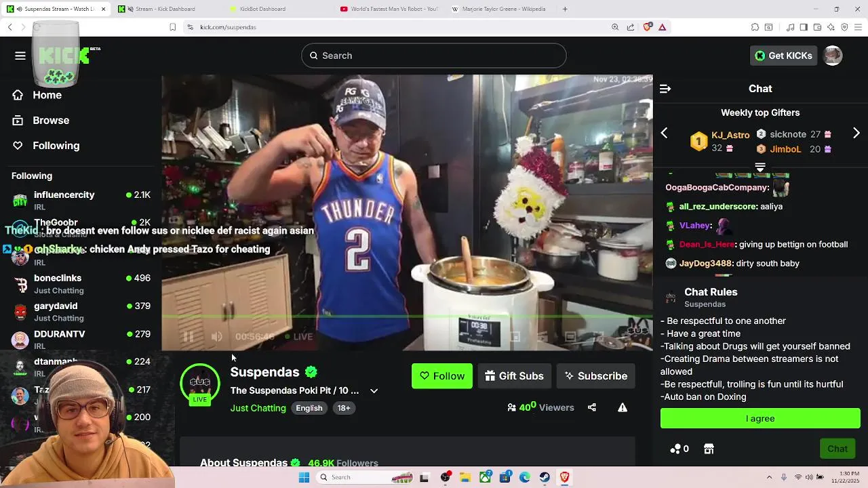Pause the Suspendas stream video

[189, 336]
